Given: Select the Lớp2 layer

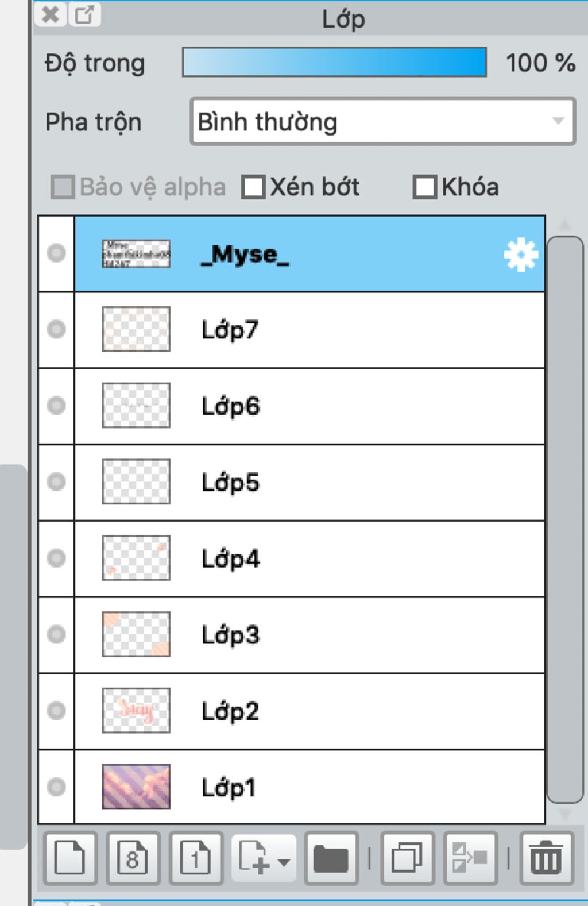Looking at the screenshot, I should coord(345,711).
